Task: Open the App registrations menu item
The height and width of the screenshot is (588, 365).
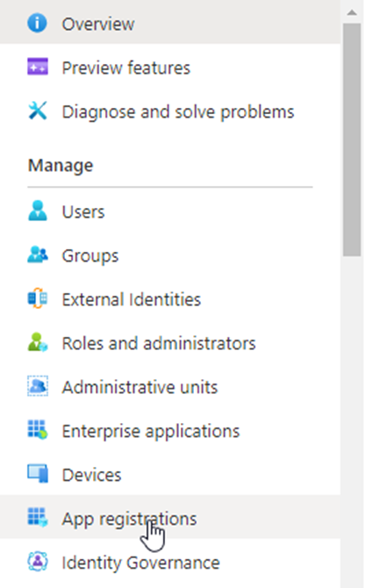Action: pyautogui.click(x=170, y=518)
